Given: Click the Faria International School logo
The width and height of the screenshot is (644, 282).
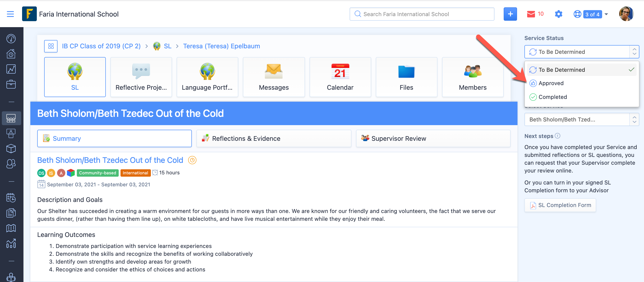Looking at the screenshot, I should (x=29, y=14).
